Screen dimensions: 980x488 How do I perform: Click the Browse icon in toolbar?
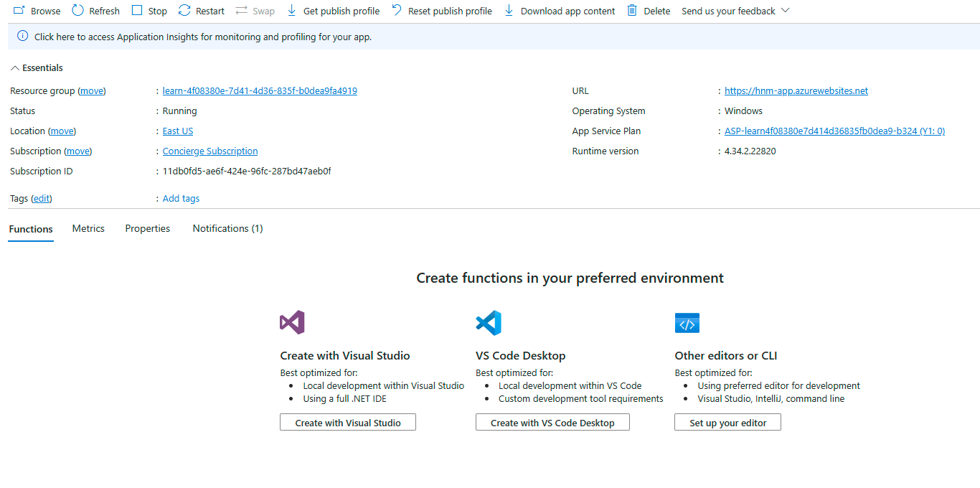click(19, 10)
